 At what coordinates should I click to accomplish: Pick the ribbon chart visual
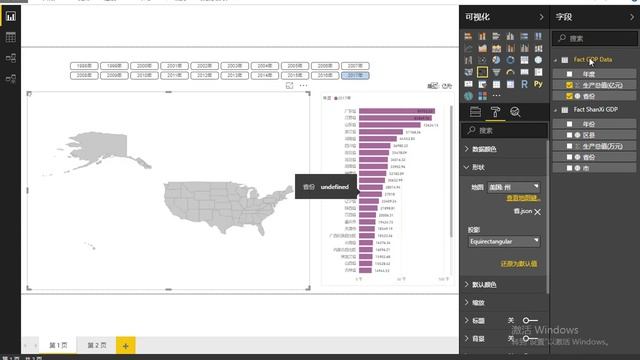tap(538, 49)
